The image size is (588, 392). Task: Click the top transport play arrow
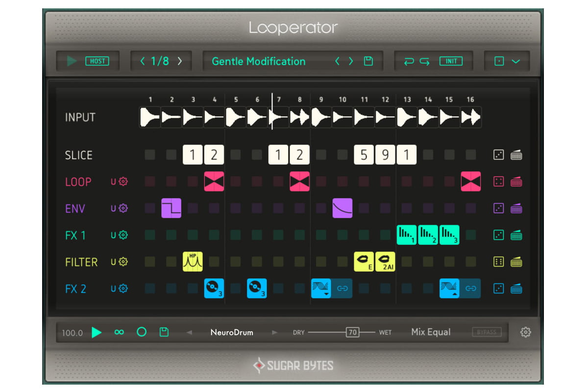tap(72, 61)
